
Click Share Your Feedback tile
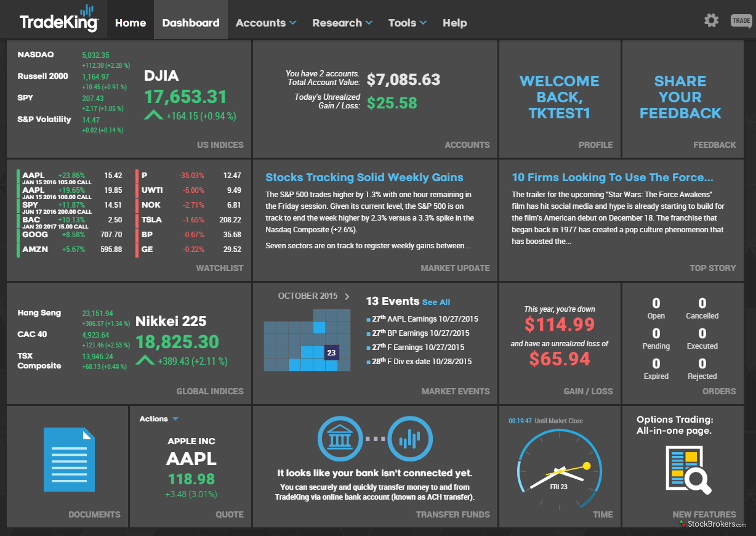pos(680,97)
